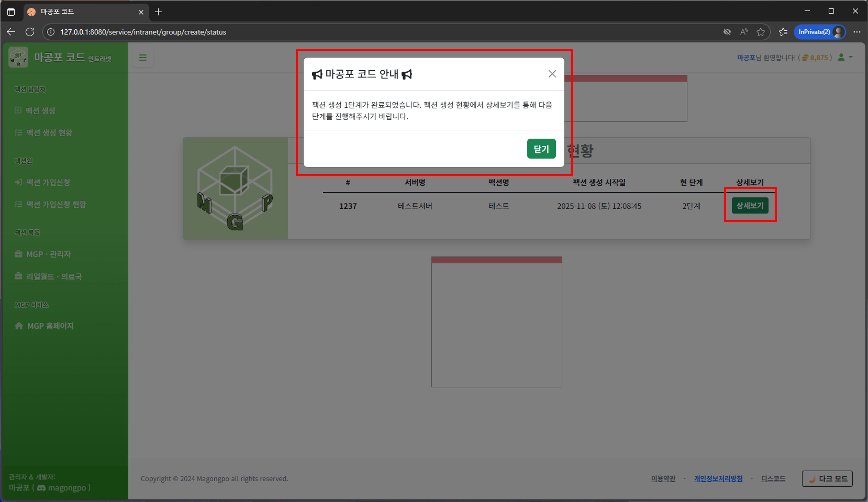This screenshot has width=868, height=502.
Task: Go to MGP 홈페이지 home icon link
Action: click(50, 326)
